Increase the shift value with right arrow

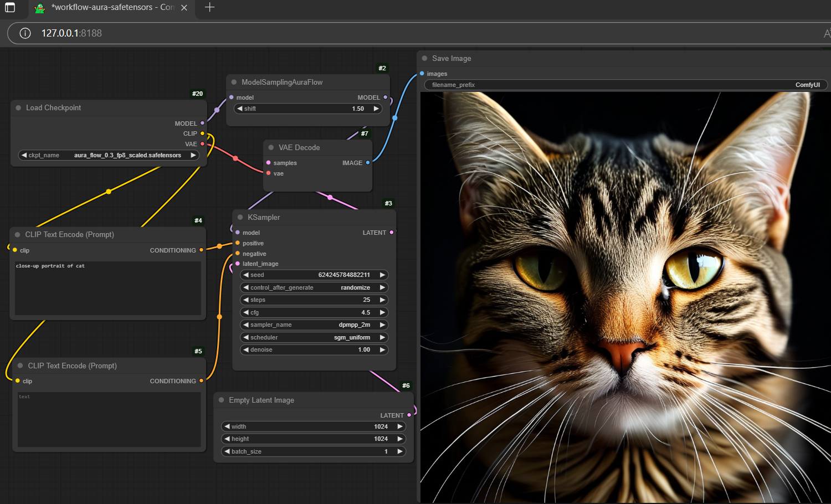(x=376, y=109)
